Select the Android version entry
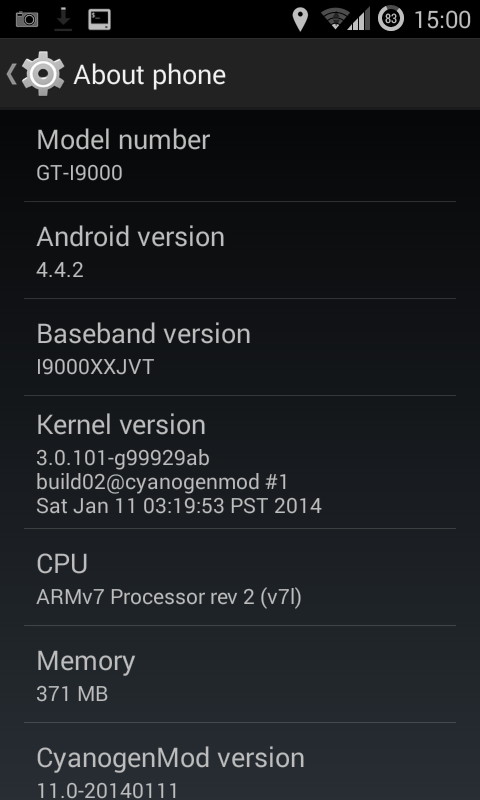 (240, 250)
